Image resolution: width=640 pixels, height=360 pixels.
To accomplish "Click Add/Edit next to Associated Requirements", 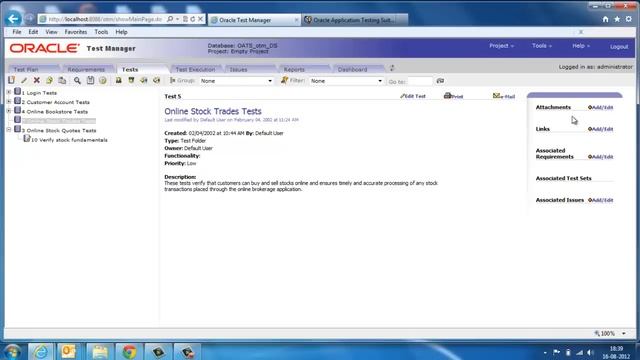I will pyautogui.click(x=600, y=157).
